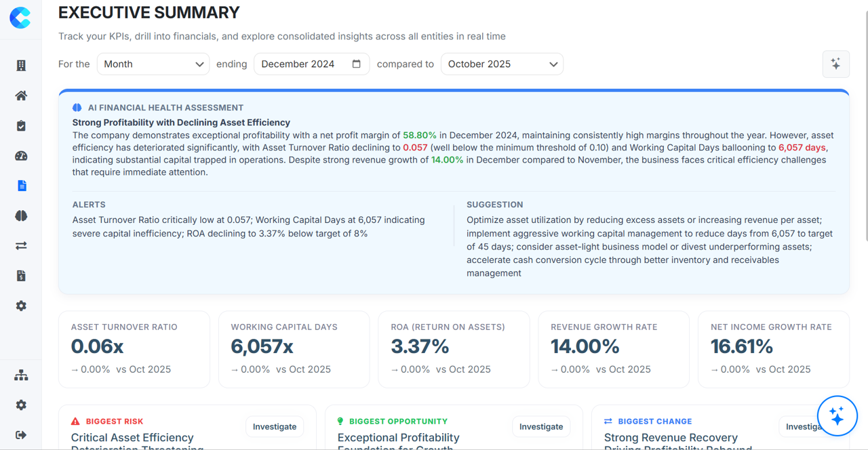Open the building entities icon in the sidebar
The image size is (868, 450).
tap(21, 66)
